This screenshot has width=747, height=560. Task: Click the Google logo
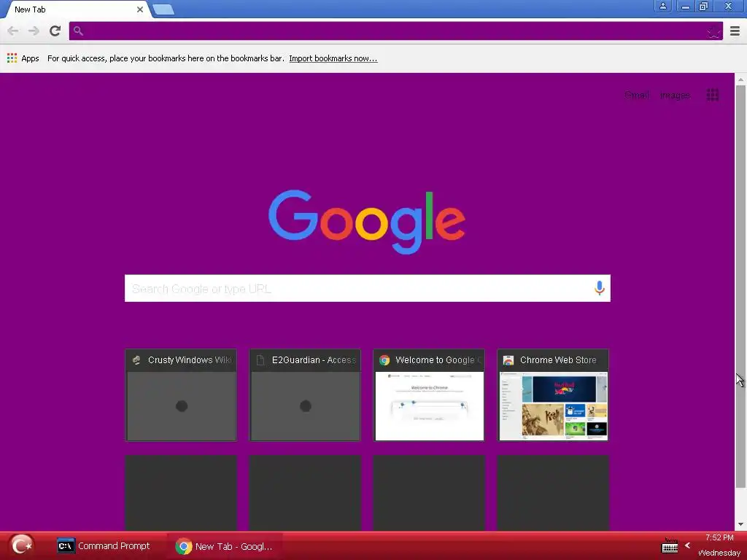tap(367, 222)
